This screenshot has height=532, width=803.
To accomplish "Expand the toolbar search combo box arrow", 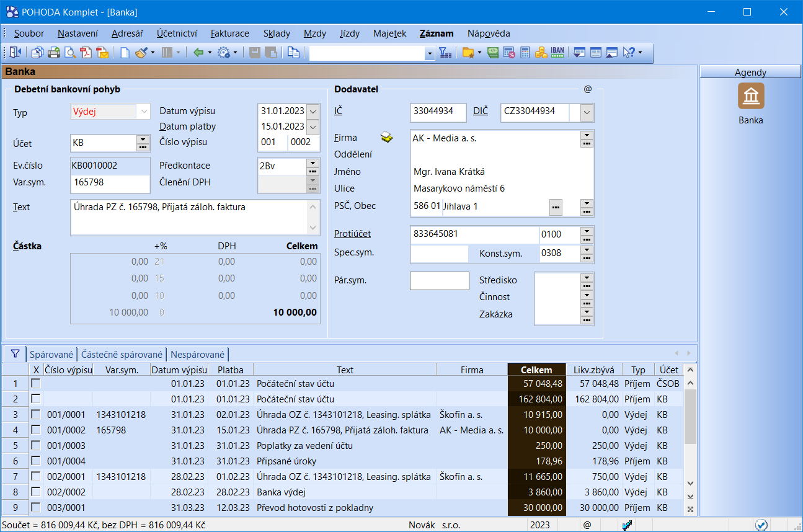I will point(430,54).
